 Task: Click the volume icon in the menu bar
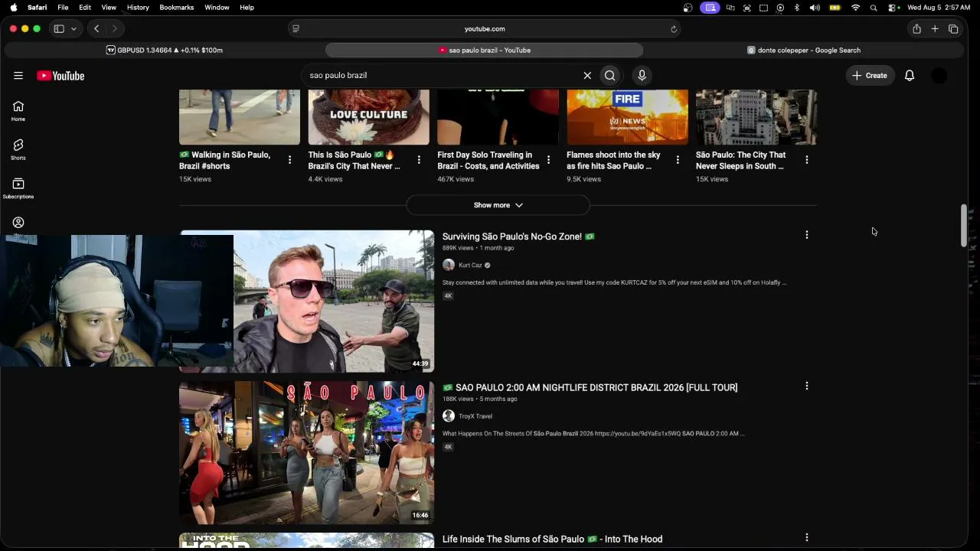click(815, 8)
